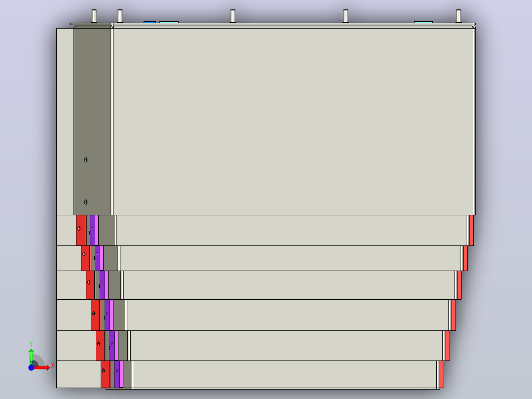The height and width of the screenshot is (399, 532).
Task: Click the red X axis arrow of triad
Action: click(x=42, y=368)
